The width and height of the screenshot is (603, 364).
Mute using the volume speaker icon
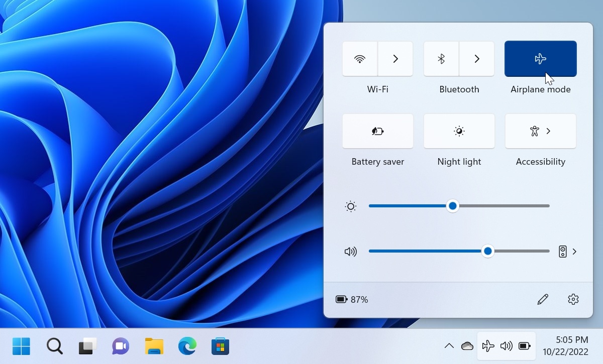tap(350, 252)
